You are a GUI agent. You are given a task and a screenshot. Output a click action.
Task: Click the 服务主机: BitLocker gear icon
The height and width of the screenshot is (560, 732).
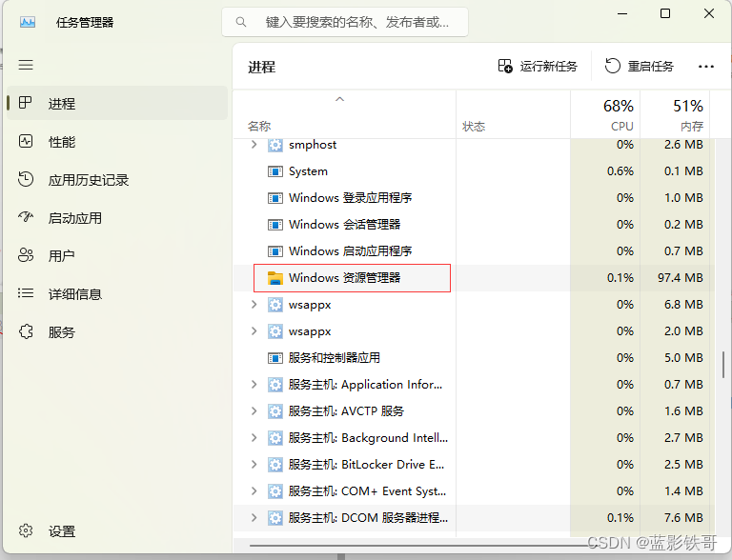coord(274,465)
